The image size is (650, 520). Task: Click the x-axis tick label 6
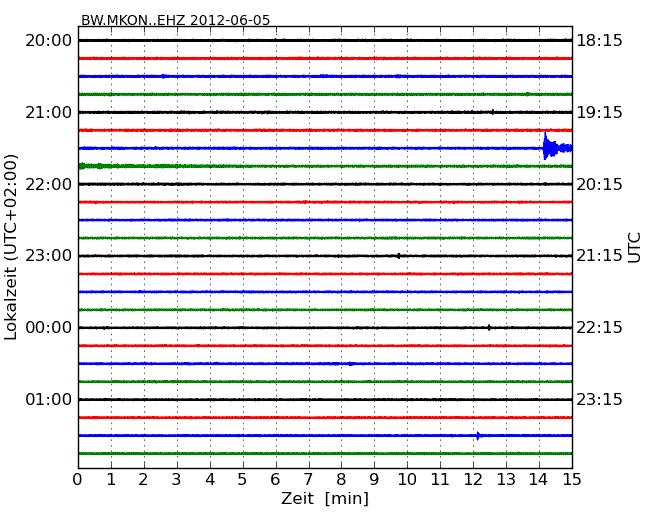click(x=275, y=479)
